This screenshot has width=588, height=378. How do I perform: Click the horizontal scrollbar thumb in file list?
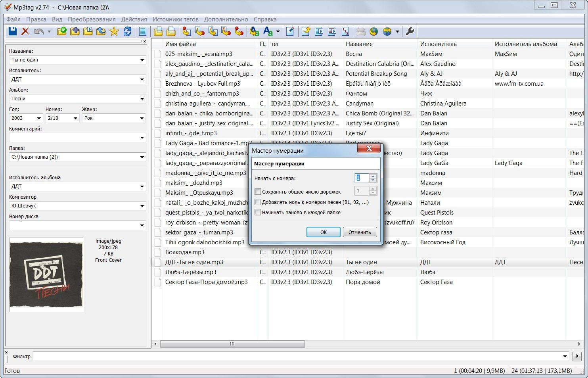pos(232,344)
